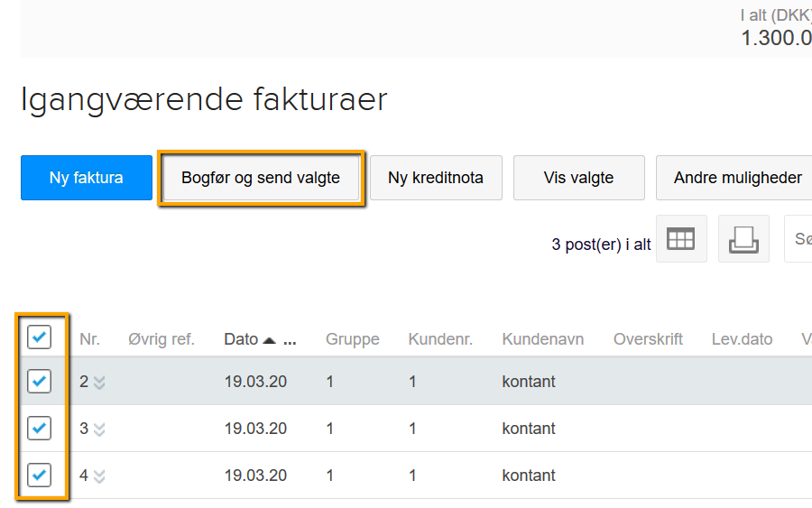Sort by the Kundenavn column header
This screenshot has height=508, width=812.
pyautogui.click(x=542, y=339)
